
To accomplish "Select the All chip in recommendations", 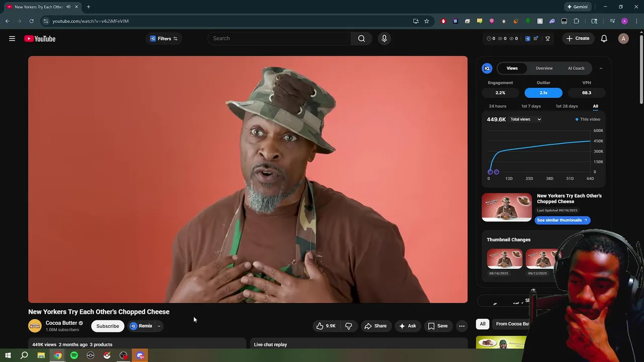I will click(x=482, y=324).
